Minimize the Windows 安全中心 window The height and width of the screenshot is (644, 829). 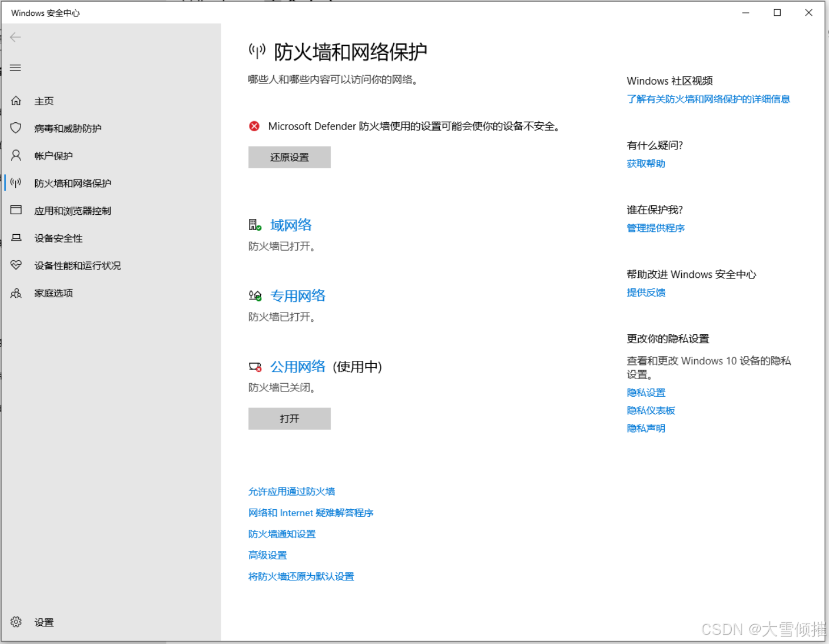(746, 13)
